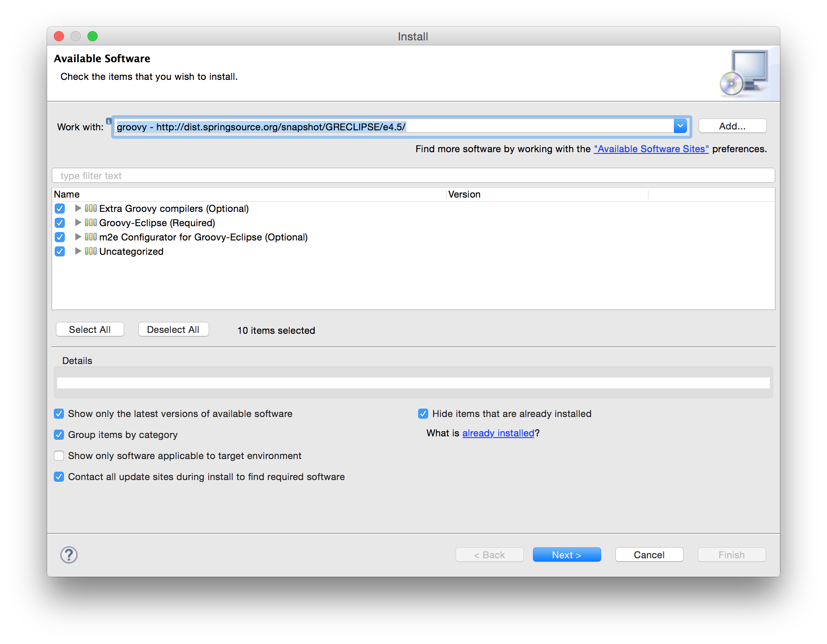Click the Uncategorized category icon
Viewport: 827px width, 644px height.
tap(91, 251)
